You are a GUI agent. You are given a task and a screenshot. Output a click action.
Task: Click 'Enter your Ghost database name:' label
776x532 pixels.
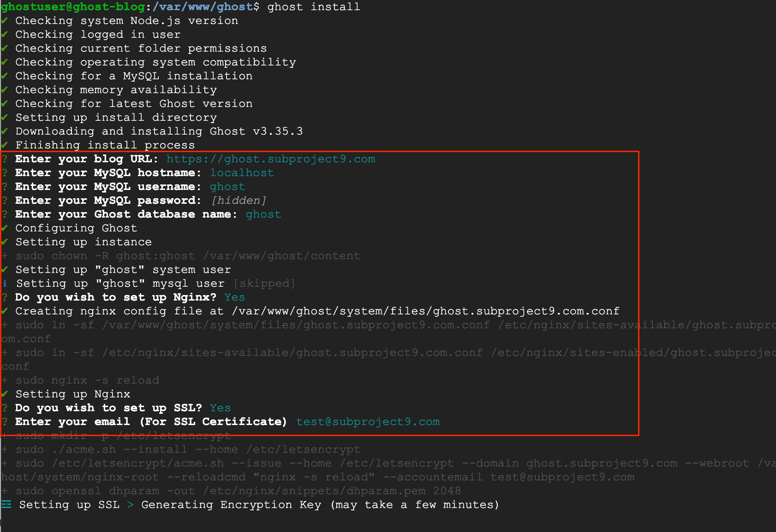click(126, 214)
